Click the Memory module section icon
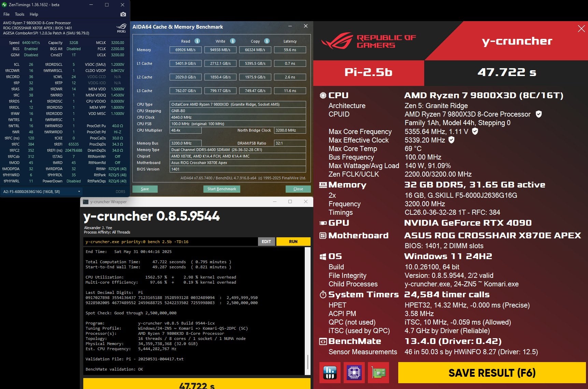The image size is (588, 389). point(323,185)
